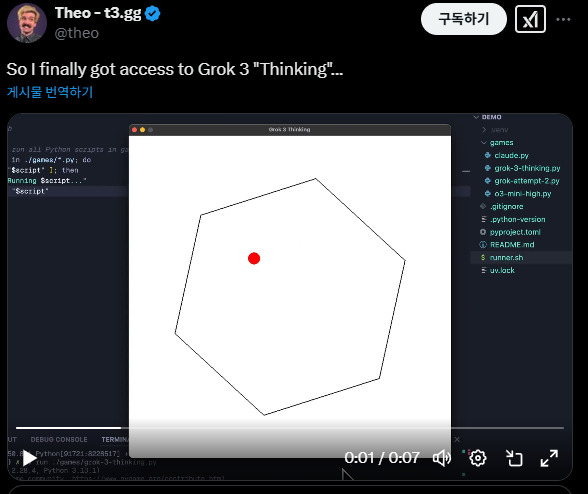This screenshot has height=494, width=588.
Task: Open .gitignore file
Action: coord(506,206)
